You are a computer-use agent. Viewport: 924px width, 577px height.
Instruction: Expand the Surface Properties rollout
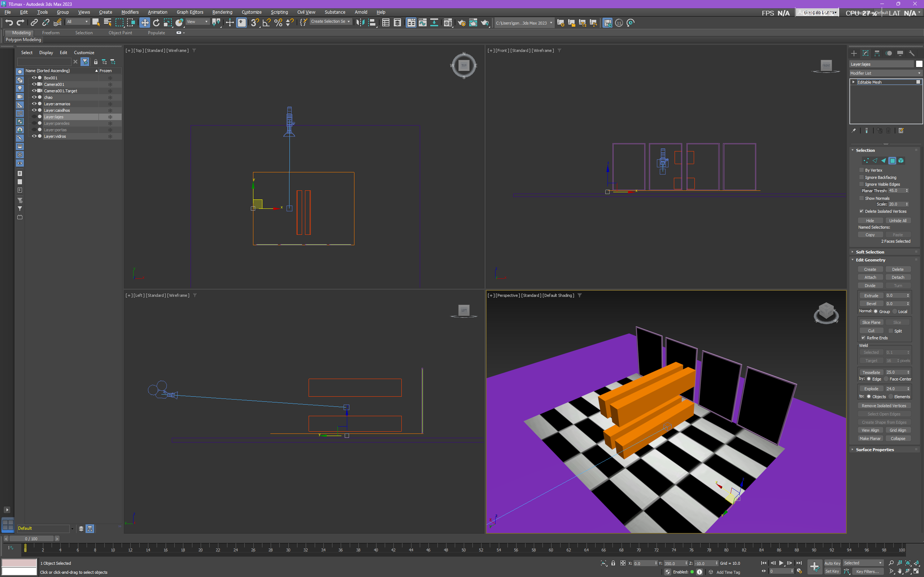click(x=874, y=450)
